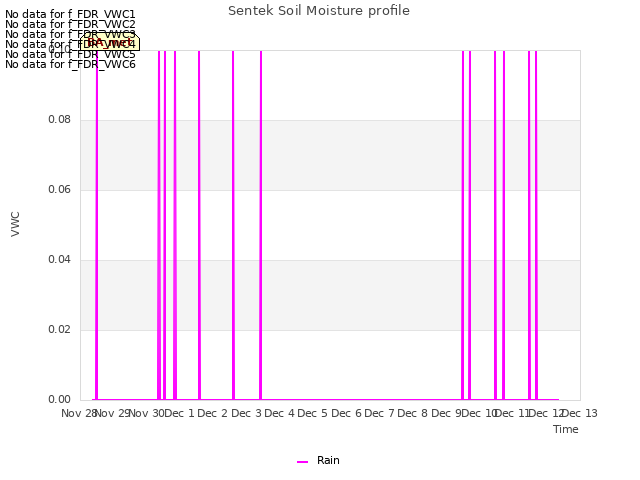
Task: Click the rain spike near Dec 3
Action: pyautogui.click(x=260, y=224)
